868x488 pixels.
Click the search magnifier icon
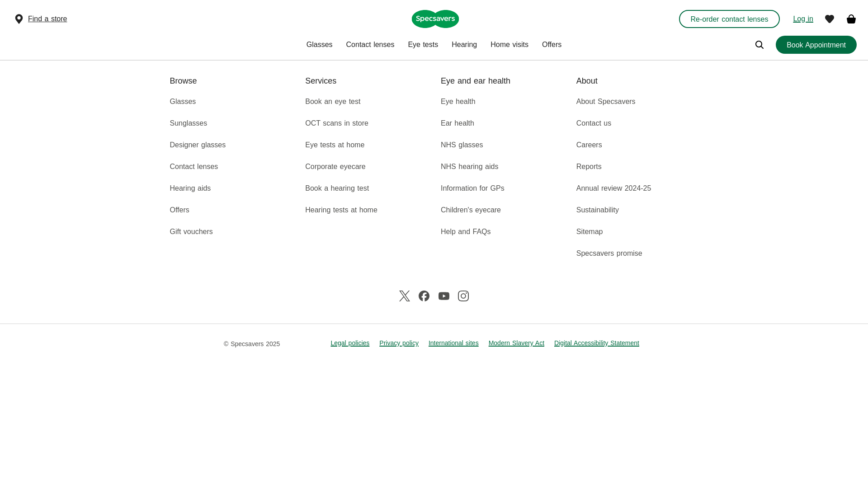coord(759,45)
